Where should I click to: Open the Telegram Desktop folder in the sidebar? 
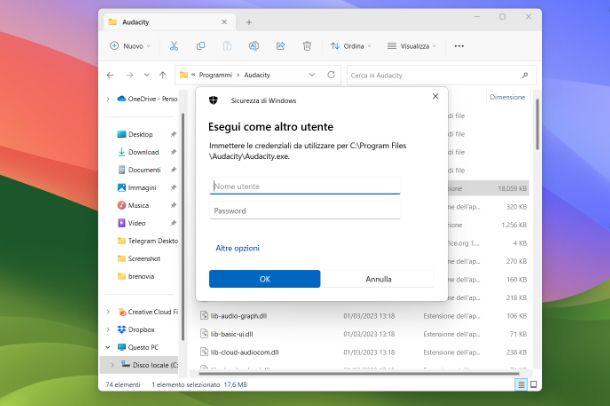(x=147, y=241)
